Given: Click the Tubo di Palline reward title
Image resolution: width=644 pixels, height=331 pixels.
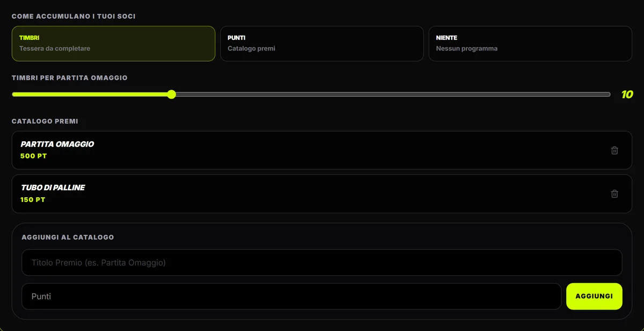Looking at the screenshot, I should [53, 188].
